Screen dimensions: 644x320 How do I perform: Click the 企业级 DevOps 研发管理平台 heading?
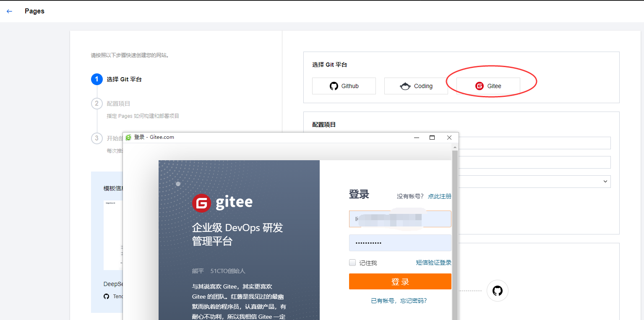tap(237, 234)
